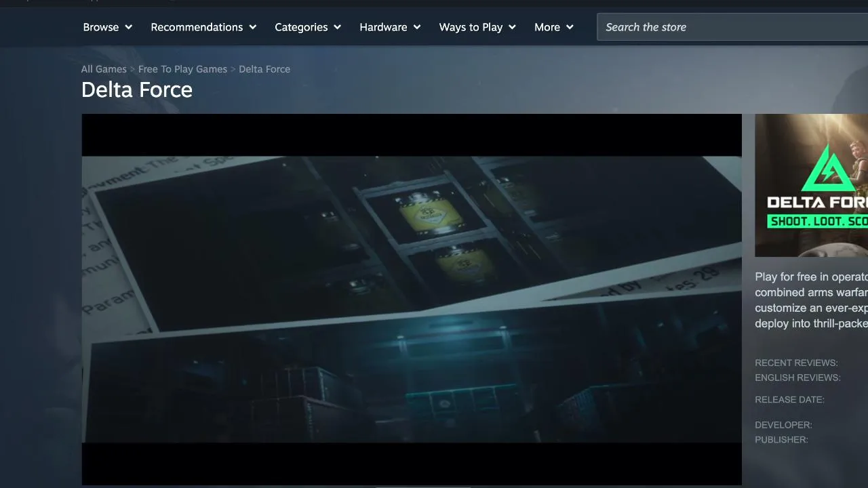
Task: Expand the More dropdown
Action: tap(554, 27)
